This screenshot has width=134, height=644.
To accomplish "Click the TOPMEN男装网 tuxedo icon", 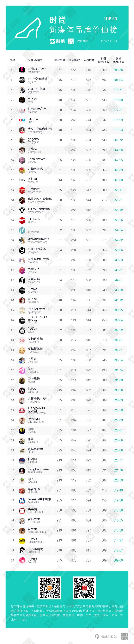I will [x=22, y=210].
